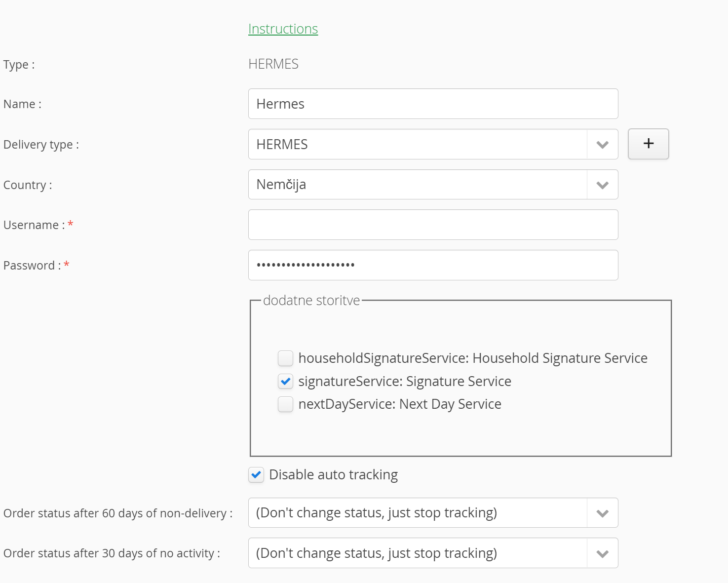This screenshot has width=728, height=583.
Task: Focus the empty Username input field
Action: 433,225
